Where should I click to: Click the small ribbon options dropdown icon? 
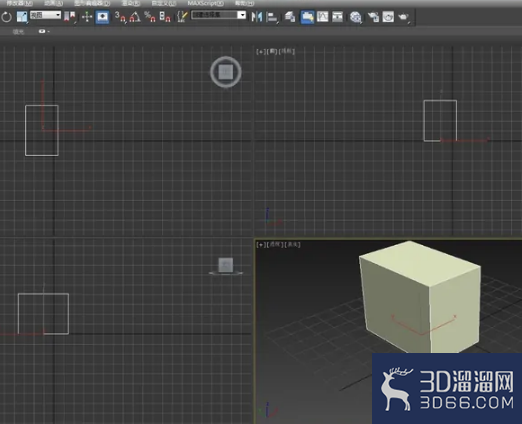pyautogui.click(x=43, y=31)
